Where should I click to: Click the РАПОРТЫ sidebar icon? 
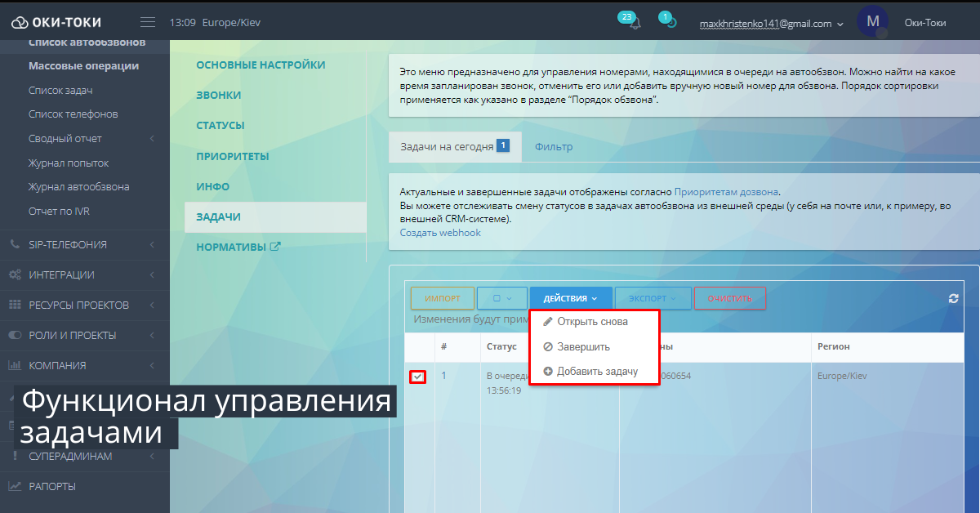pos(14,486)
